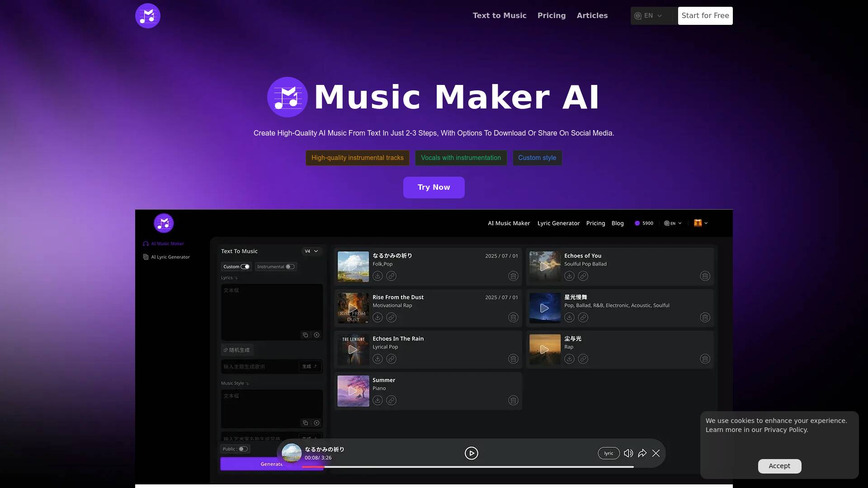The width and height of the screenshot is (868, 488).
Task: Expand the user avatar account menu
Action: pos(701,223)
